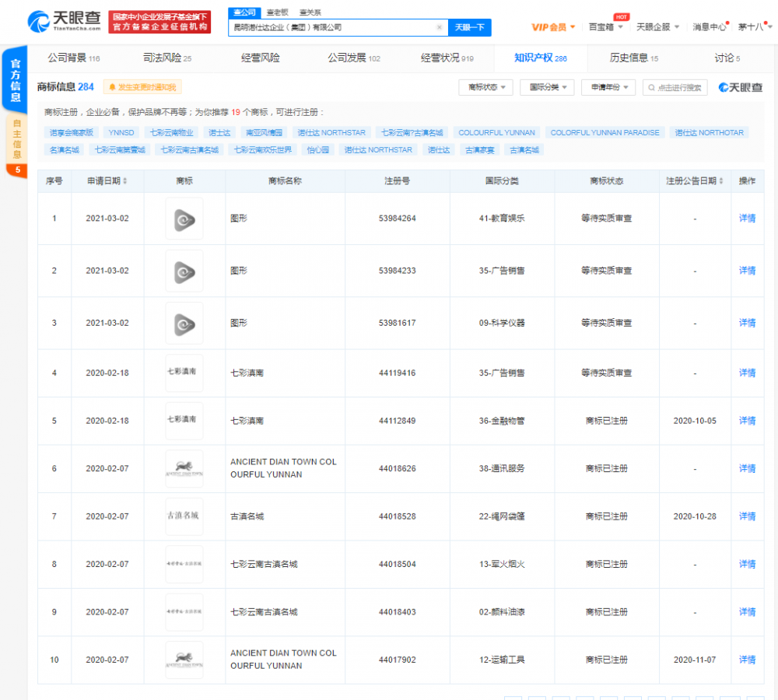
Task: Expand the 申请年份 filter dropdown
Action: click(x=609, y=87)
